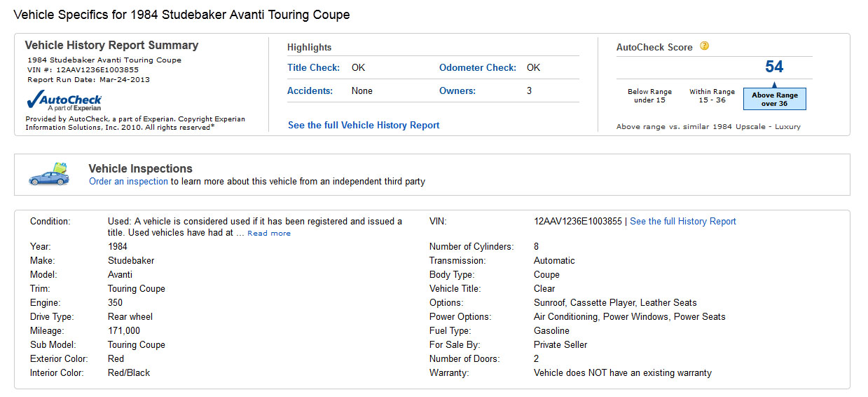The width and height of the screenshot is (868, 397).
Task: Click the blue car inspection icon
Action: coord(49,174)
